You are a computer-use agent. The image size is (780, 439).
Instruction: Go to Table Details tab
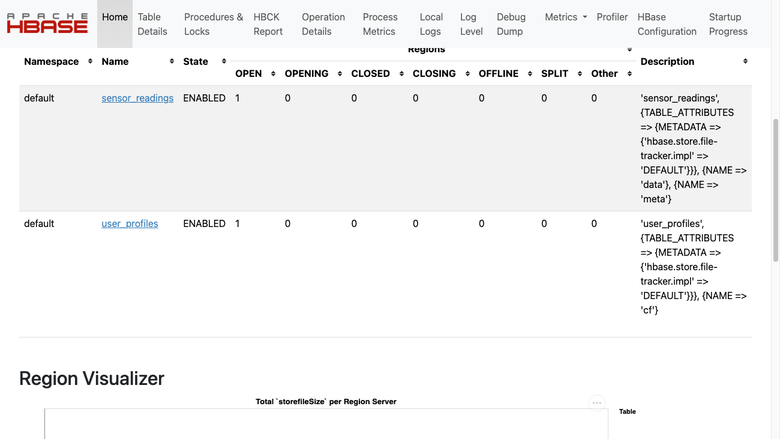click(152, 24)
